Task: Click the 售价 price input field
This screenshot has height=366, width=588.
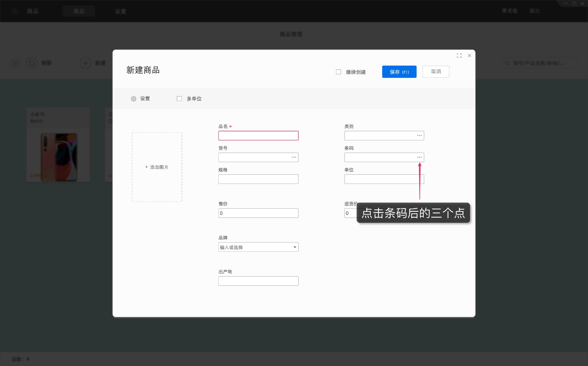Action: (258, 213)
